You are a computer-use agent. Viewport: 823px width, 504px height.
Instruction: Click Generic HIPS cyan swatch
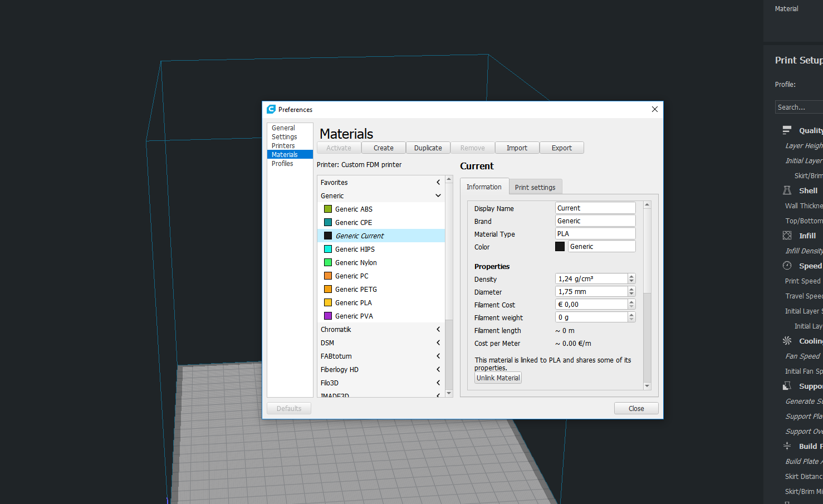pyautogui.click(x=328, y=249)
